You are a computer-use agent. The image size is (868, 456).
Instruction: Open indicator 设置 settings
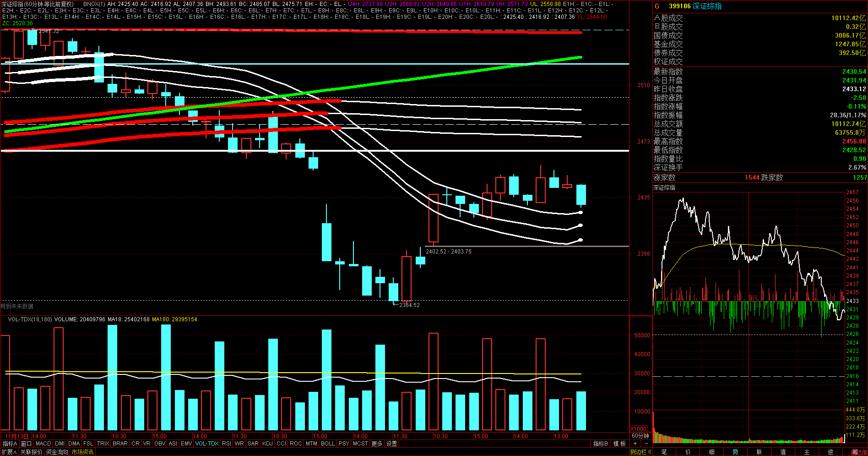tap(391, 444)
